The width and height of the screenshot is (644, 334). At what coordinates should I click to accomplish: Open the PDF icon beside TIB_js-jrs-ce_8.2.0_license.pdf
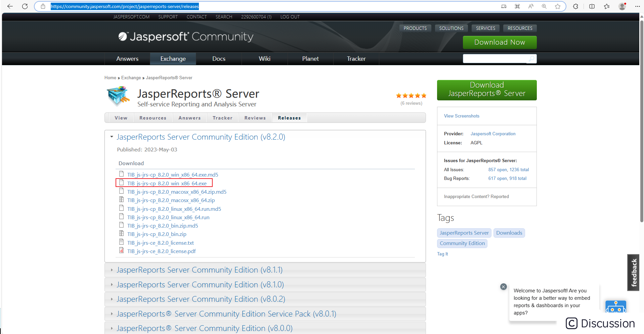121,250
